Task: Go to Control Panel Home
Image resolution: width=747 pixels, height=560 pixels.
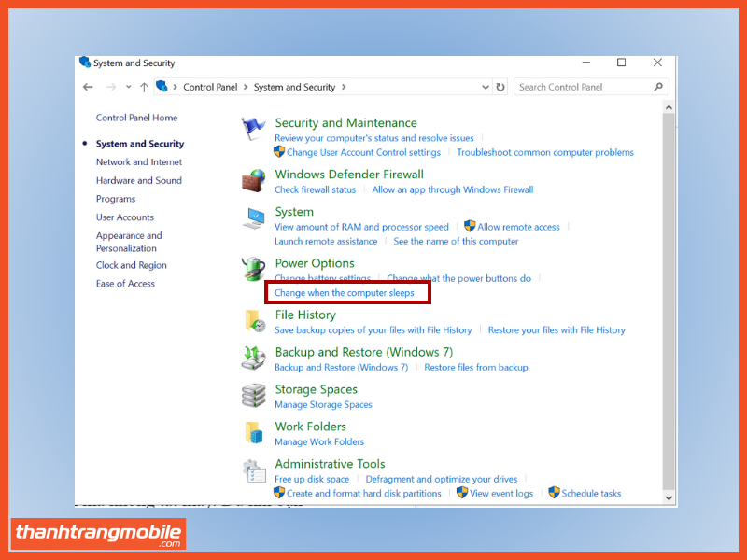Action: [x=136, y=118]
